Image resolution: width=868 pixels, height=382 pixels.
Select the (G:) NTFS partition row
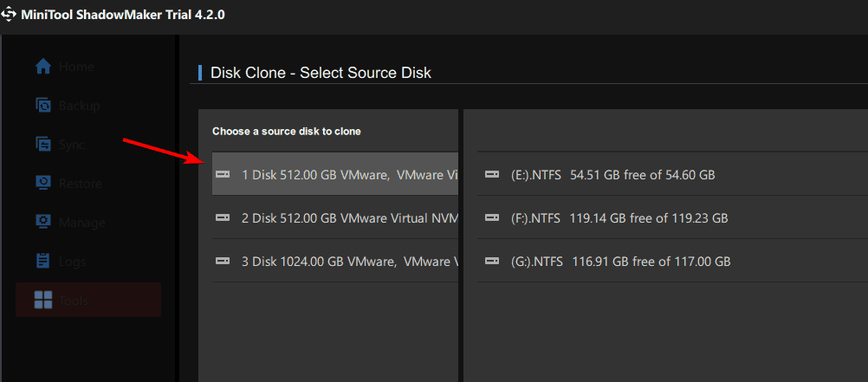620,261
